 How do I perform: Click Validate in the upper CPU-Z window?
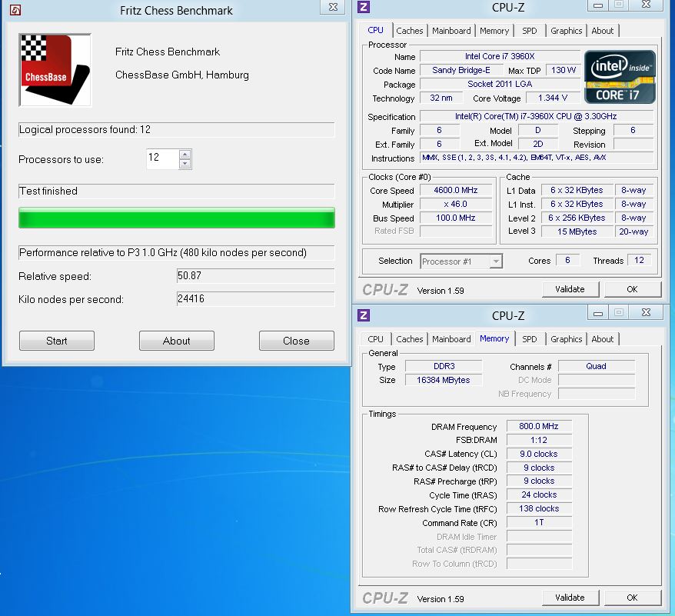(x=570, y=289)
